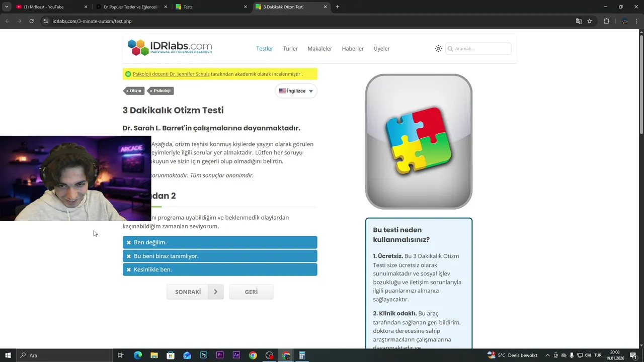Screen dimensions: 644x362
Task: Open Photoshop from the taskbar
Action: (x=203, y=355)
